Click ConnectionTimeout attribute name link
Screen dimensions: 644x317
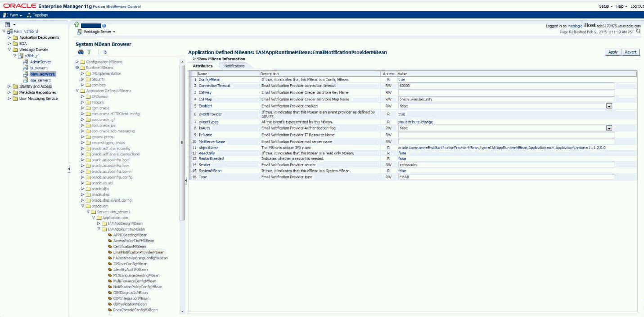pos(214,86)
